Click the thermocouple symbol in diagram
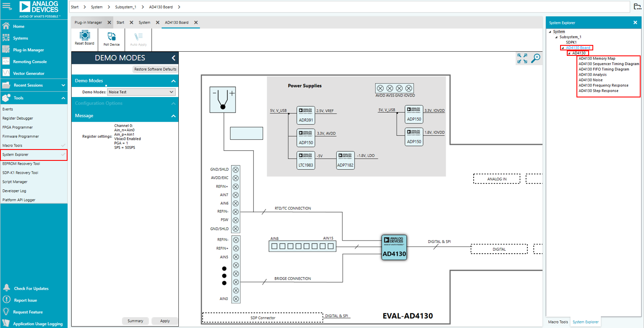Screen dimensions: 644x328 coord(223,100)
